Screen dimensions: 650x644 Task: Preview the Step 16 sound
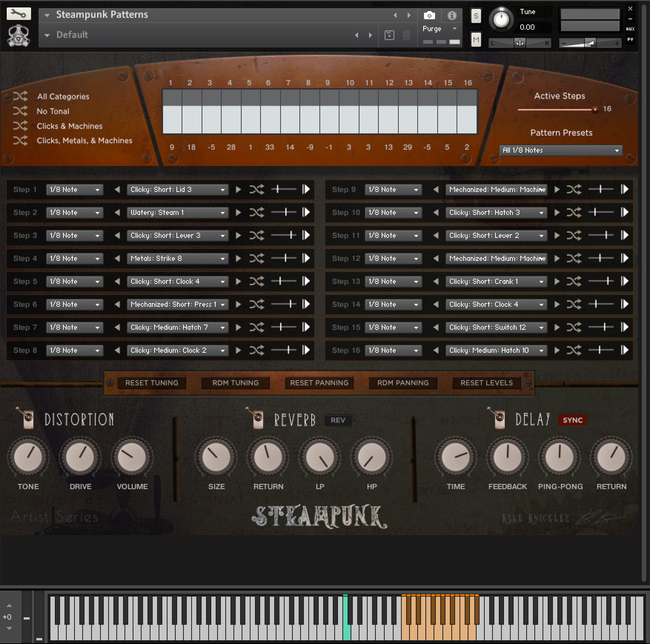(x=625, y=350)
